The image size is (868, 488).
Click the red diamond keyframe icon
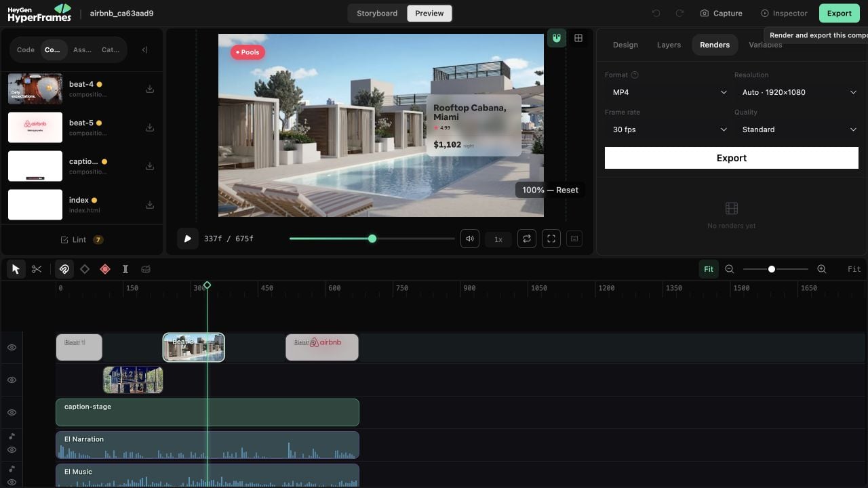[105, 269]
